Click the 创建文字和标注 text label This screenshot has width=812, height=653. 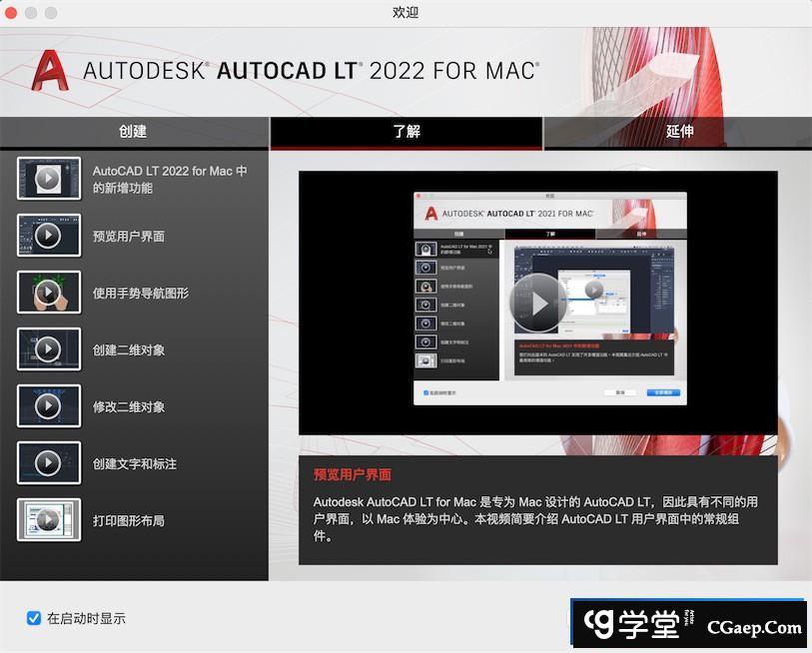coord(134,464)
